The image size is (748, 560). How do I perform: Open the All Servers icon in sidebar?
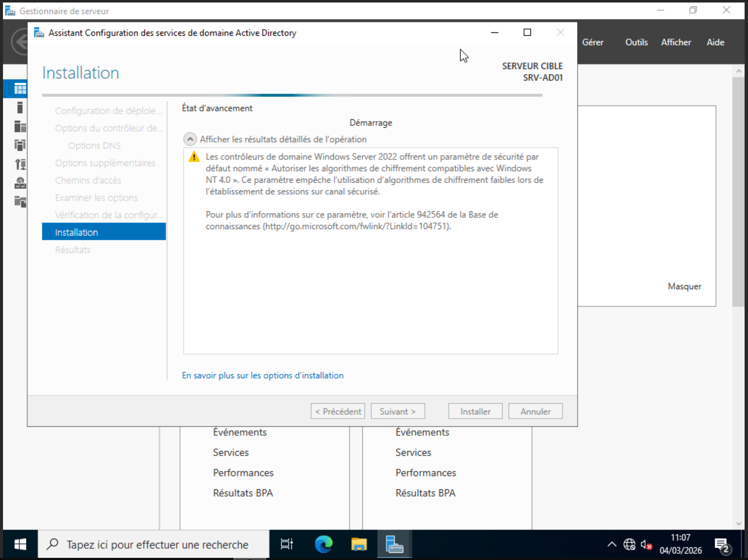coord(20,126)
